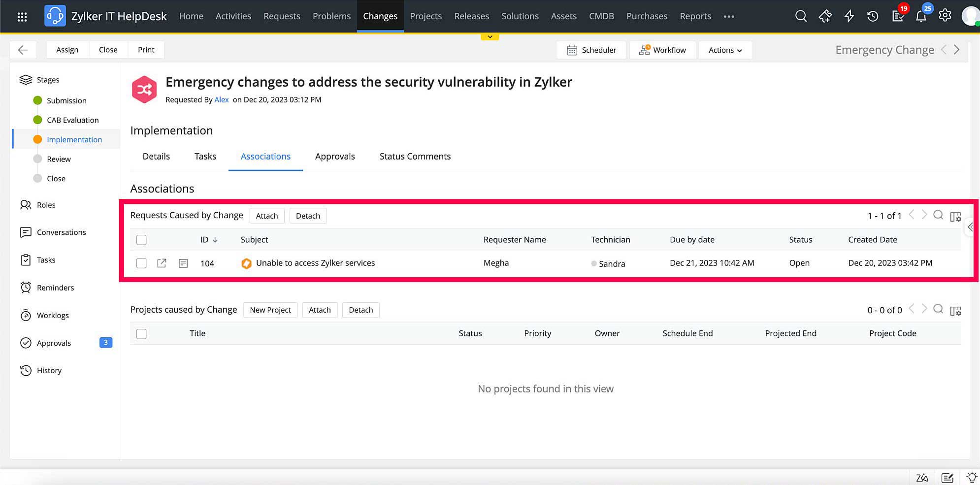Expand the Actions dropdown
This screenshot has height=485, width=980.
(x=725, y=50)
